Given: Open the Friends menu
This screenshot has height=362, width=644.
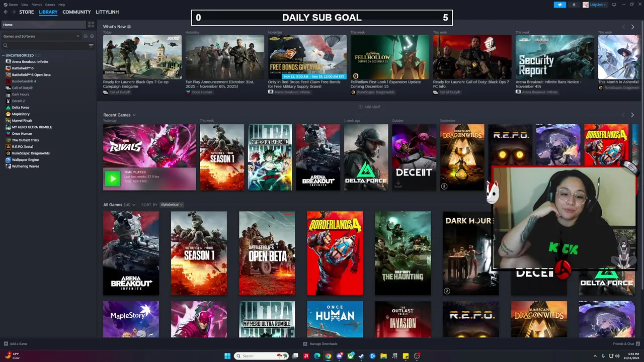Looking at the screenshot, I should click(37, 5).
